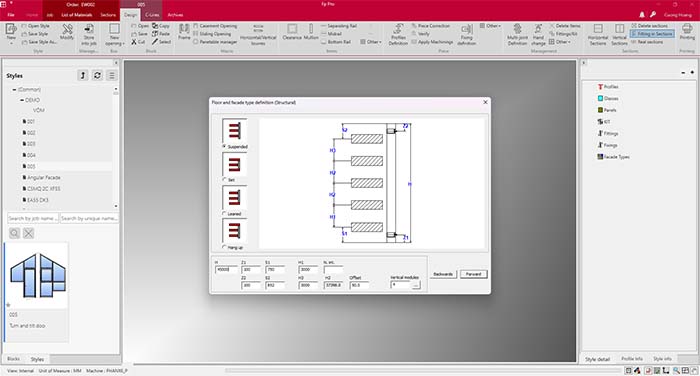Screen dimensions: 700x376
Task: Select the Suspended radio option
Action: (x=224, y=146)
